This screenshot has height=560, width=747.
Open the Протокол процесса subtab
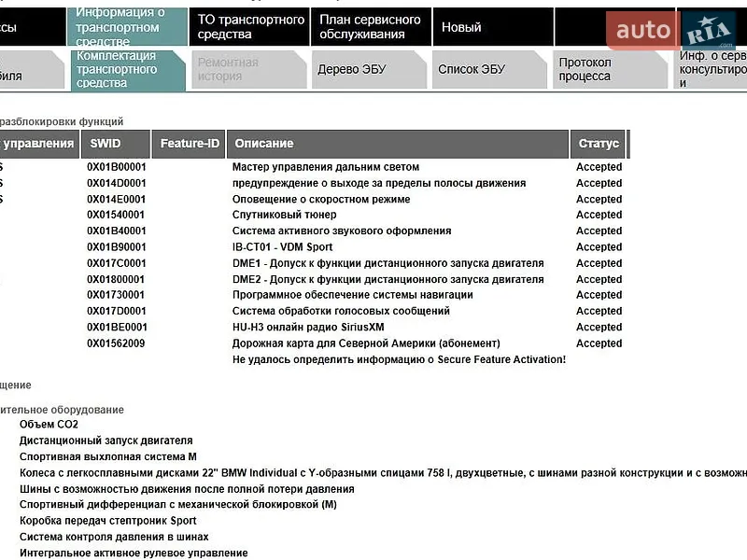(611, 69)
